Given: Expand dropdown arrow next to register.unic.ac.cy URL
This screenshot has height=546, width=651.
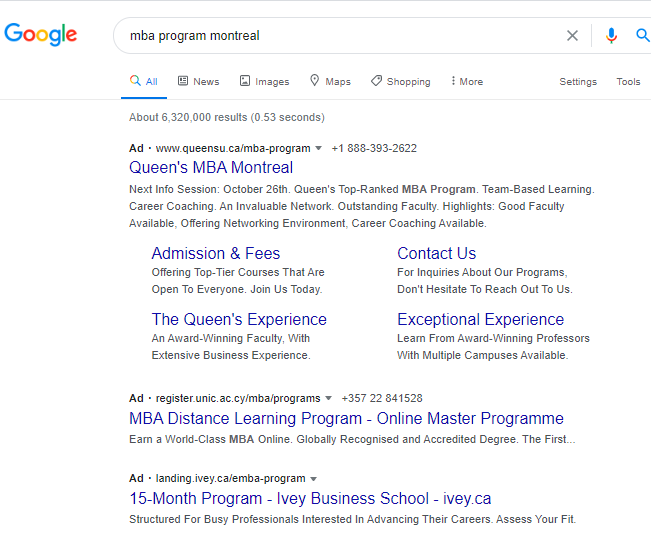Looking at the screenshot, I should click(x=328, y=398).
